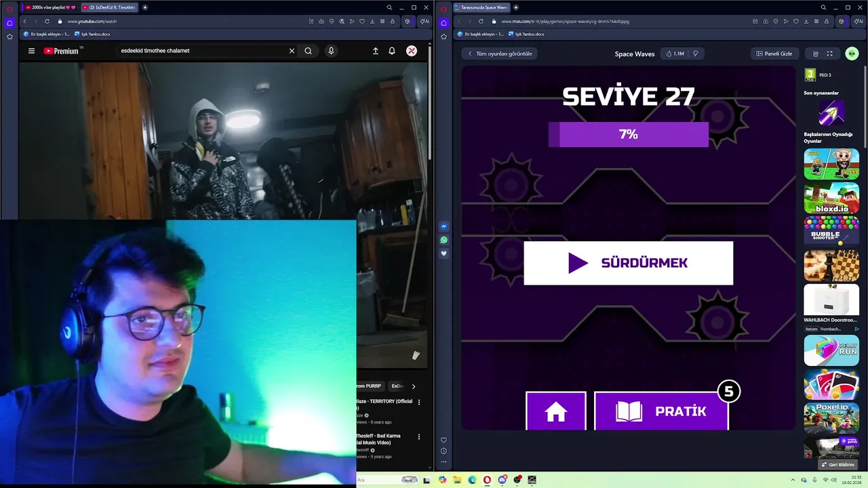Open Microsoft Edge from taskbar
868x488 pixels.
tap(472, 480)
